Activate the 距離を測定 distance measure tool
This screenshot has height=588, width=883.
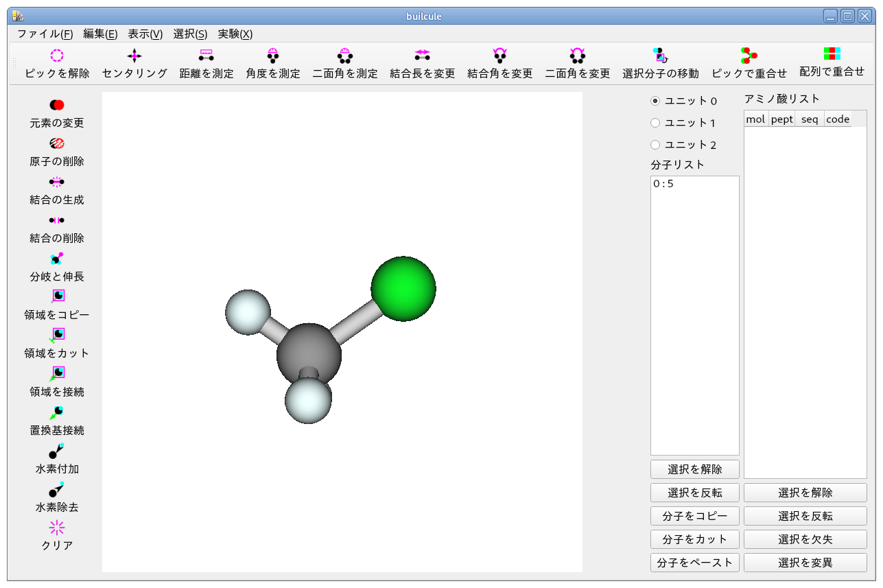(x=206, y=56)
